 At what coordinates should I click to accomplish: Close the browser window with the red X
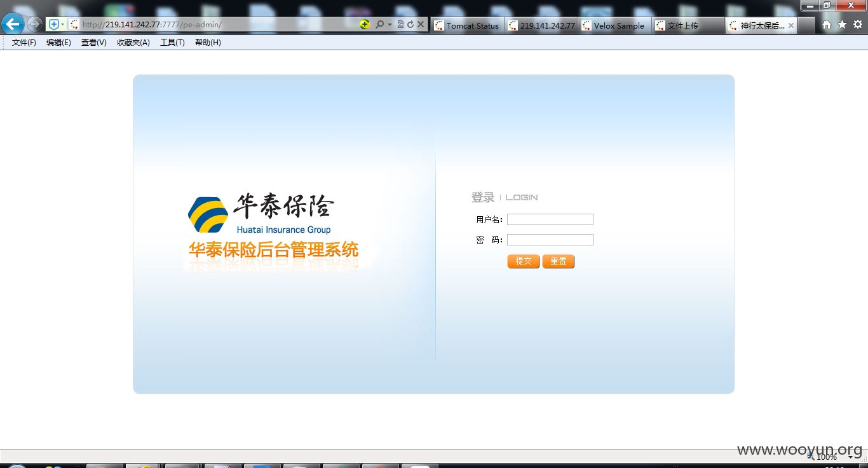coord(850,5)
